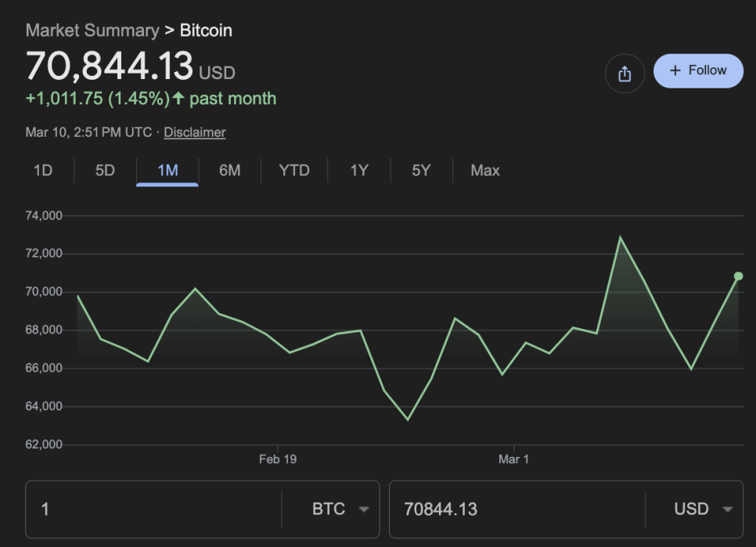Click the Feb 19 date axis label
The image size is (756, 547).
278,459
